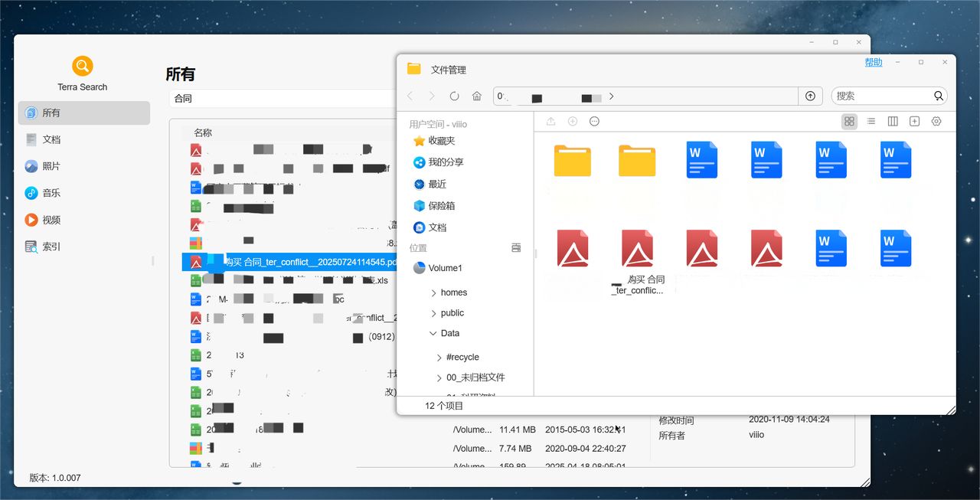This screenshot has width=980, height=500.
Task: Expand the #recycle folder node
Action: (439, 358)
